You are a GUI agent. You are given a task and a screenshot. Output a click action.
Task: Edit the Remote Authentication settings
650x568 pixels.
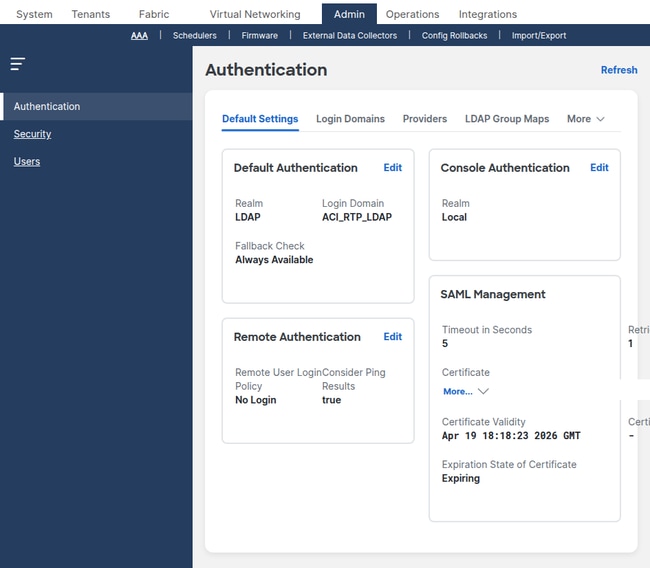pyautogui.click(x=393, y=337)
